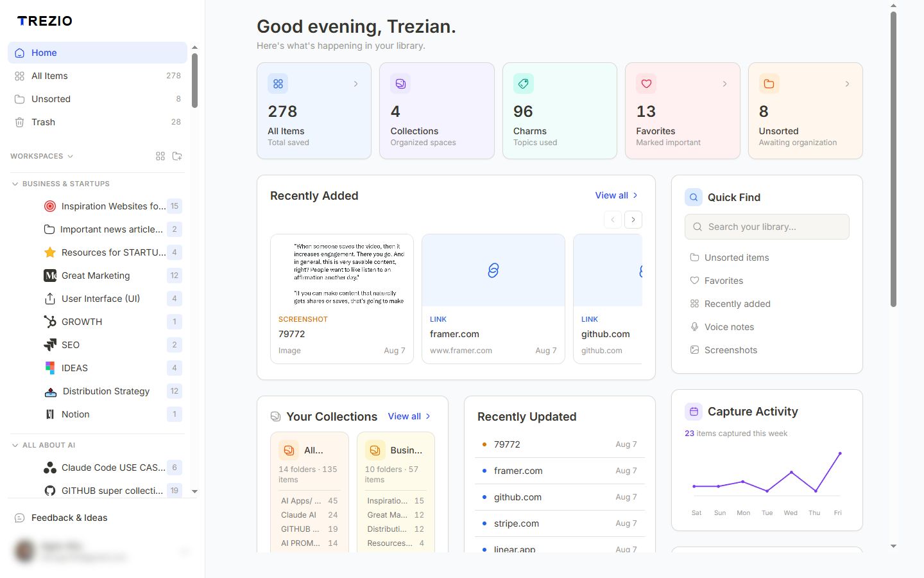924x578 pixels.
Task: Collapse the ALL ABOUT AI section
Action: pyautogui.click(x=15, y=445)
